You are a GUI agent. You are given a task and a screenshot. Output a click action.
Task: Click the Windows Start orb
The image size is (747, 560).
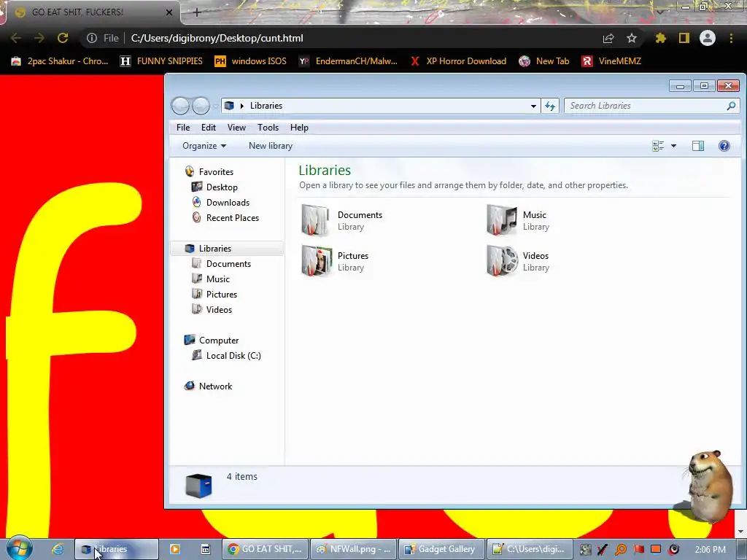(19, 548)
